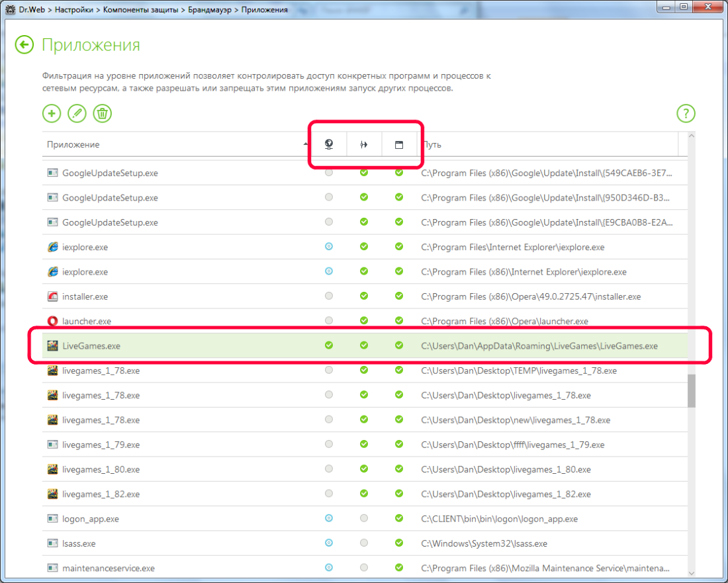Toggle network access status for launcher.exe
Image resolution: width=728 pixels, height=583 pixels.
(329, 320)
